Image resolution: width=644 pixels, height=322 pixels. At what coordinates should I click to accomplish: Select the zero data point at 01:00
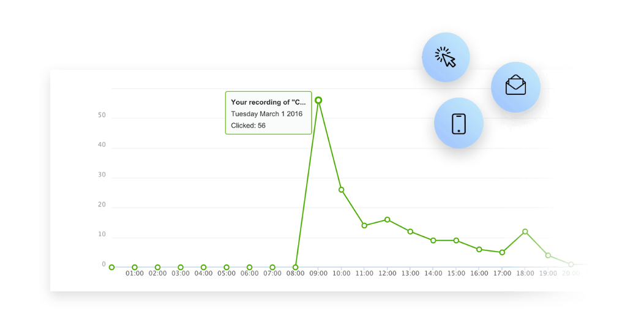(x=135, y=268)
